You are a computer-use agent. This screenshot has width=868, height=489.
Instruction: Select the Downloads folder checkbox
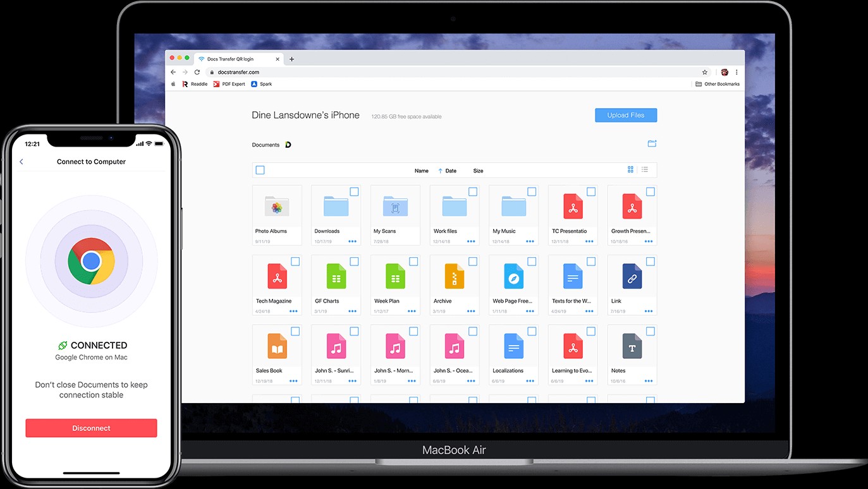[354, 191]
